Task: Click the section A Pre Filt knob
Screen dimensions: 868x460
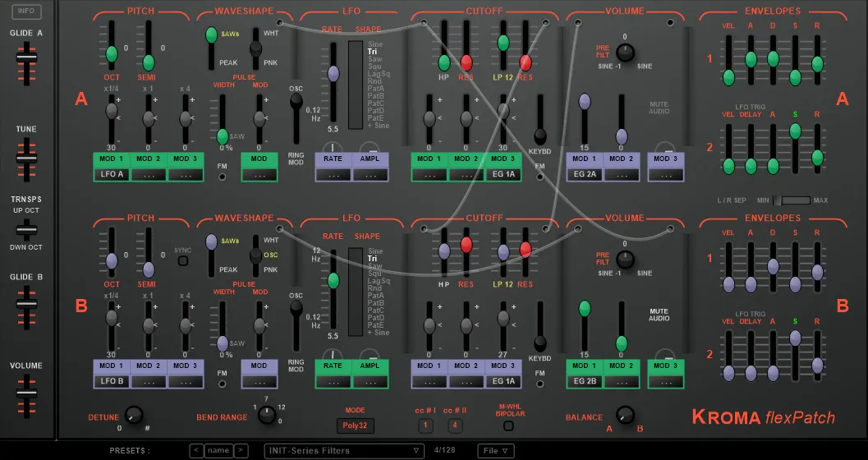Action: (x=625, y=53)
